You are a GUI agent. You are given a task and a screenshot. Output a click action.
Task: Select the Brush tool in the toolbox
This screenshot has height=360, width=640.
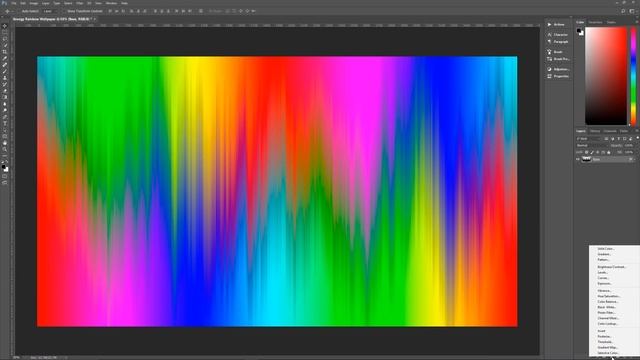click(x=5, y=71)
